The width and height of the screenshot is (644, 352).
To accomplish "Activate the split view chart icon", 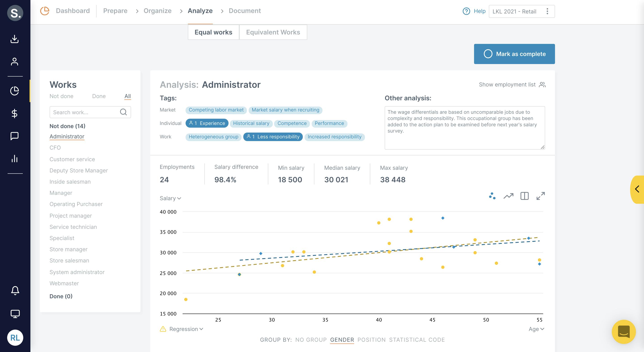I will click(524, 196).
